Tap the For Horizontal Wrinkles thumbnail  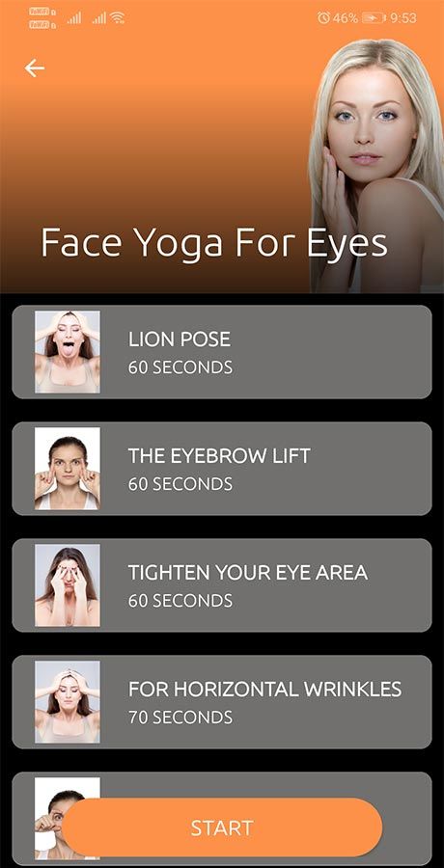point(68,702)
